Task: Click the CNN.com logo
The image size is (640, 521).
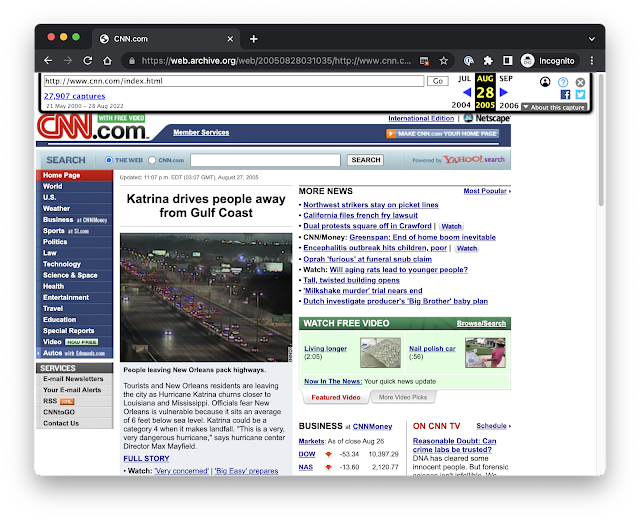Action: pos(93,127)
